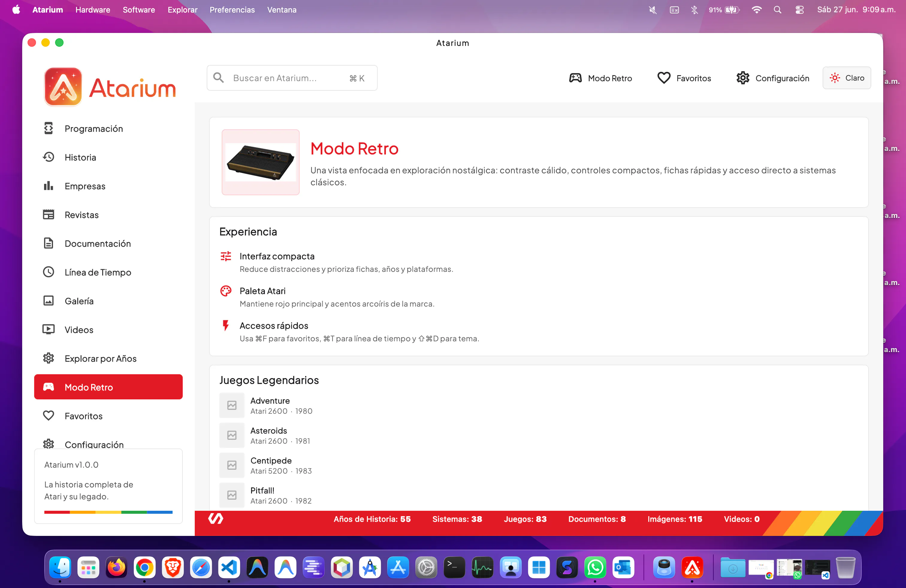Click the Atarium app icon in the Dock
906x588 pixels.
tap(692, 568)
